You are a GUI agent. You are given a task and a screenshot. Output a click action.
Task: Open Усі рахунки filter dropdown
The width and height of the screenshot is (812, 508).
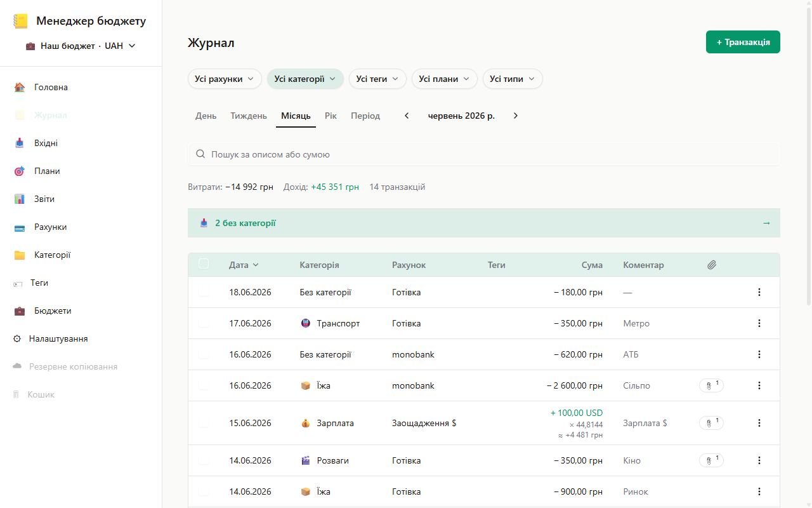pyautogui.click(x=225, y=79)
